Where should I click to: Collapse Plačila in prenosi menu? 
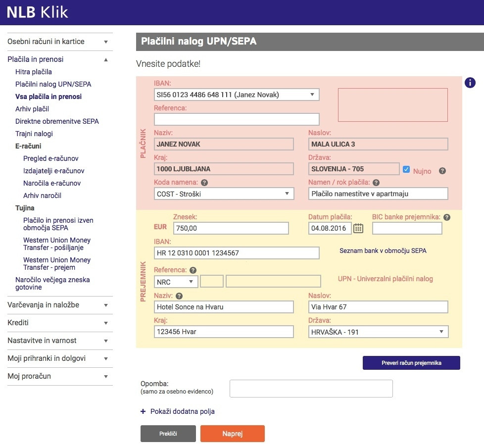tap(60, 59)
